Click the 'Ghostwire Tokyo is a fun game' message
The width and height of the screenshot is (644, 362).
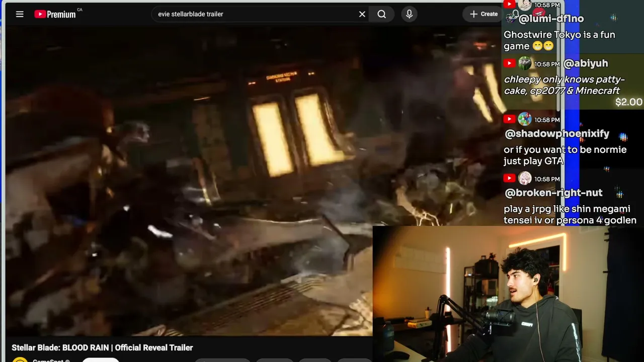[559, 40]
